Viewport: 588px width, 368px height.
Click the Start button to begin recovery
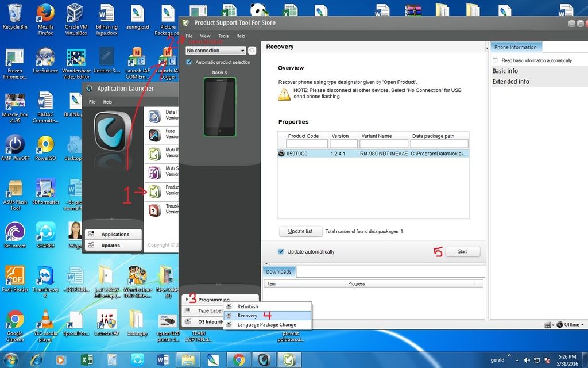462,251
